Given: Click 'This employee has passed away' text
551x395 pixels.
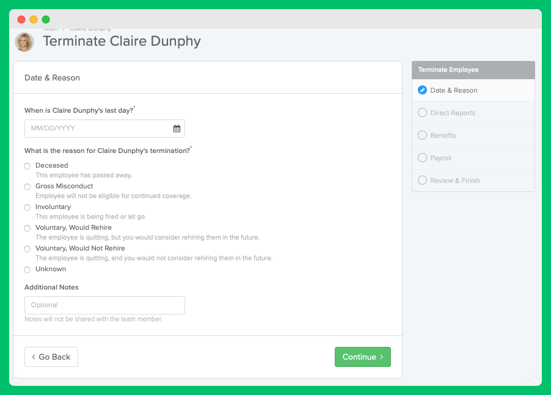Looking at the screenshot, I should pyautogui.click(x=84, y=175).
